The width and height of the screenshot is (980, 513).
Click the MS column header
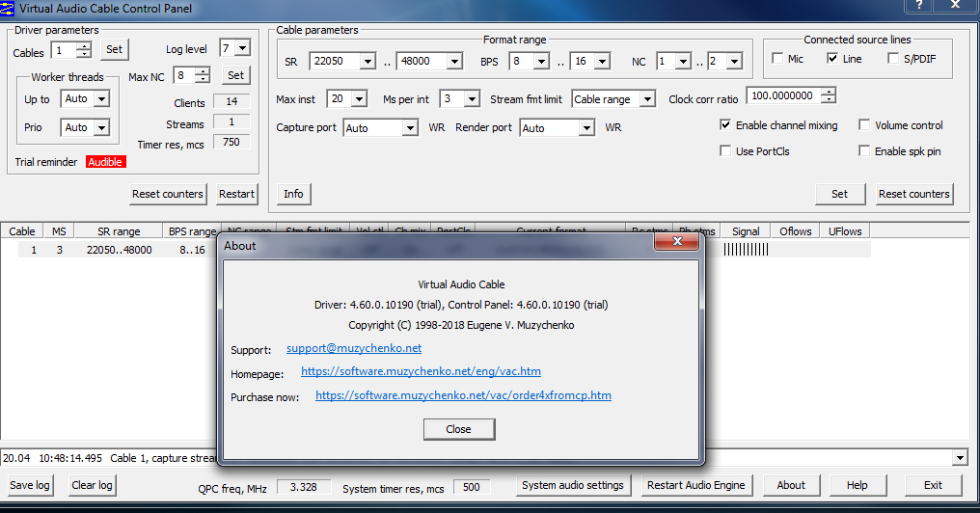[59, 231]
